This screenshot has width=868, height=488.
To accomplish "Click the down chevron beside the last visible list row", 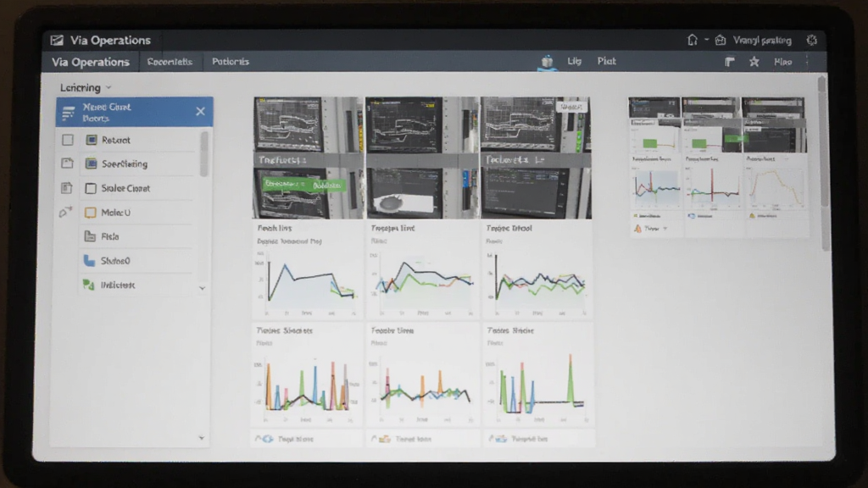I will (x=202, y=288).
